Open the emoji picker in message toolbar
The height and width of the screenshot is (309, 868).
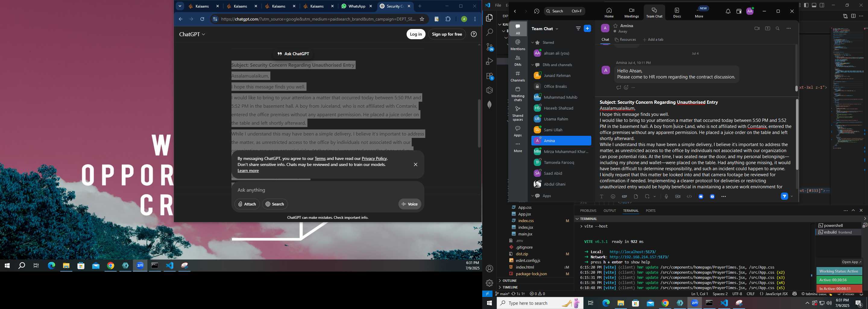(x=613, y=197)
